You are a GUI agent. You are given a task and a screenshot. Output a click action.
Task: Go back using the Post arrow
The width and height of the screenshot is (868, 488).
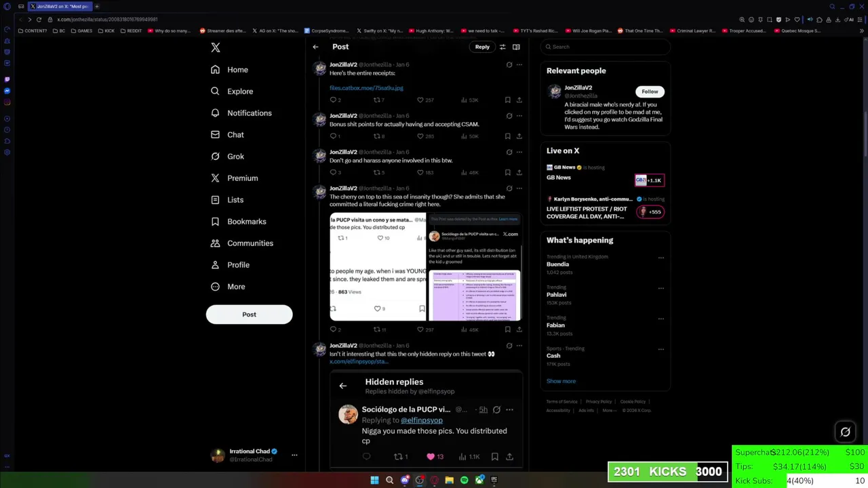[x=315, y=47]
